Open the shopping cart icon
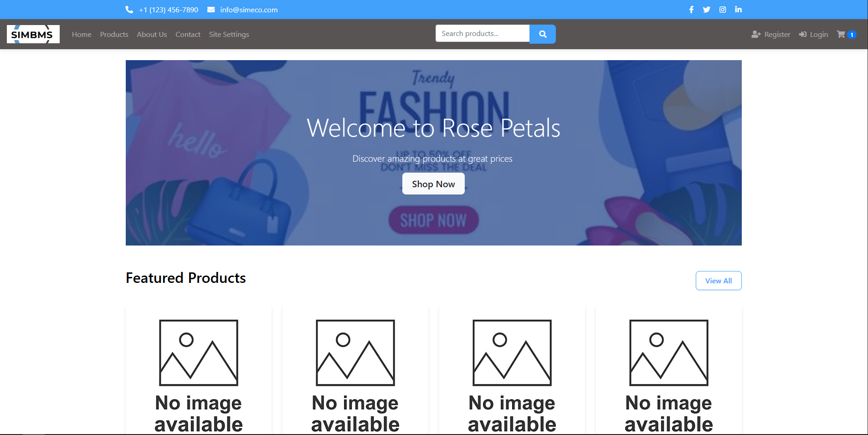 tap(841, 34)
